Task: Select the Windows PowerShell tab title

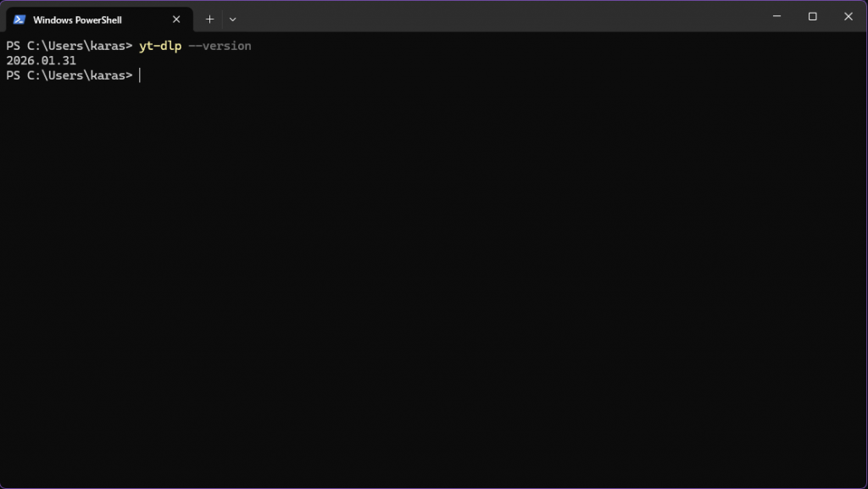Action: [77, 19]
